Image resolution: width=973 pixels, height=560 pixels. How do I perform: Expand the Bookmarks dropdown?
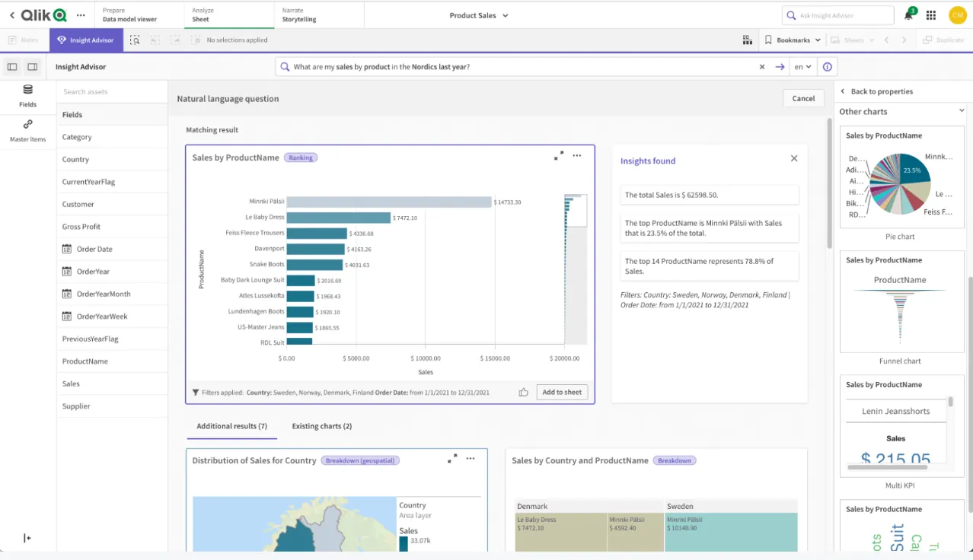pos(793,40)
